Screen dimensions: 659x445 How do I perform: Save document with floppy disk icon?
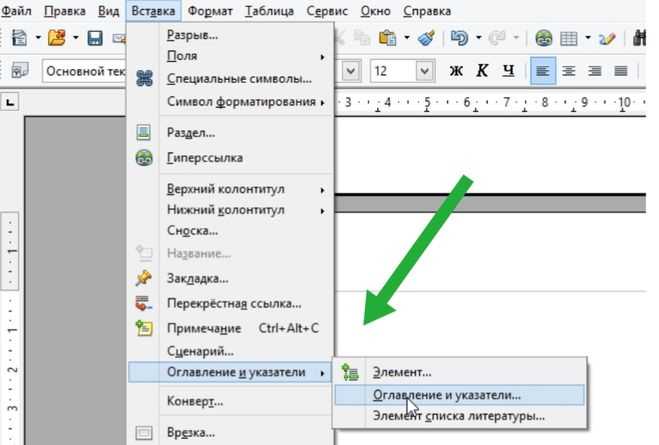pos(95,38)
